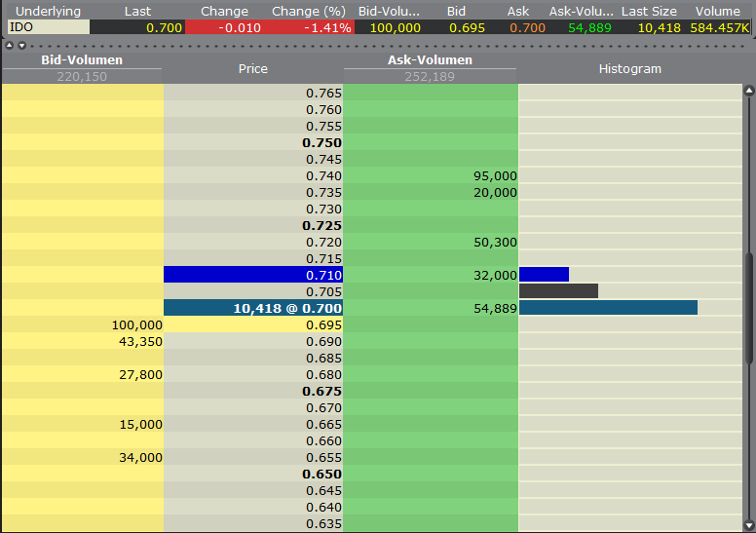Click the ask volume 95,000 at 0.740
Image resolution: width=756 pixels, height=533 pixels.
pyautogui.click(x=495, y=176)
